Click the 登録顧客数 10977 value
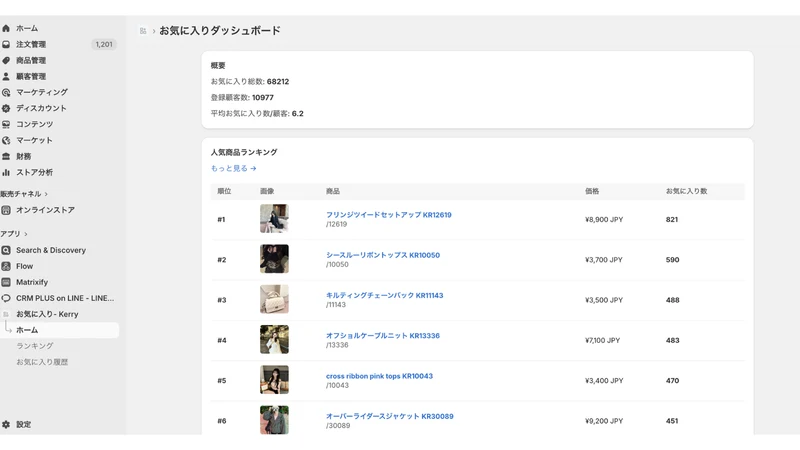This screenshot has width=800, height=450. [263, 97]
